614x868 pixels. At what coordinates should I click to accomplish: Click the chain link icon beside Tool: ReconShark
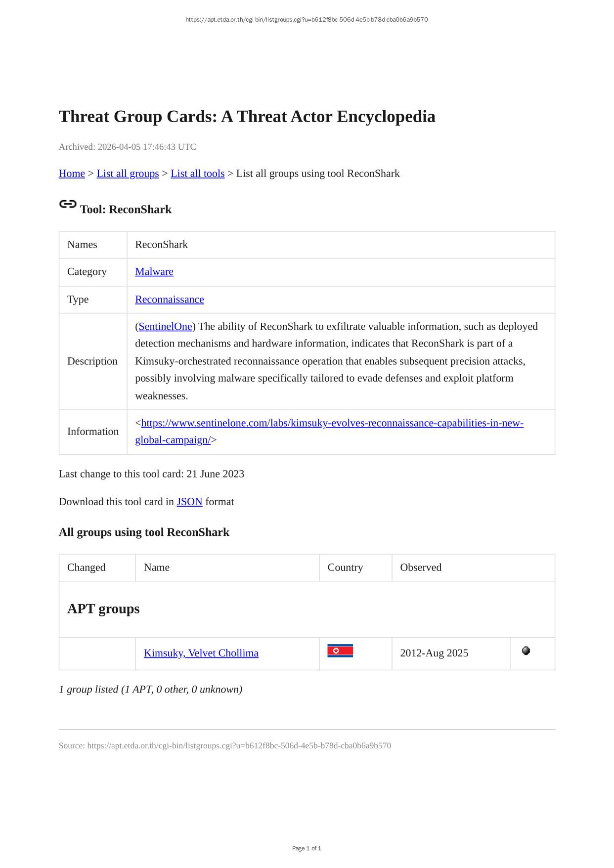pos(68,204)
